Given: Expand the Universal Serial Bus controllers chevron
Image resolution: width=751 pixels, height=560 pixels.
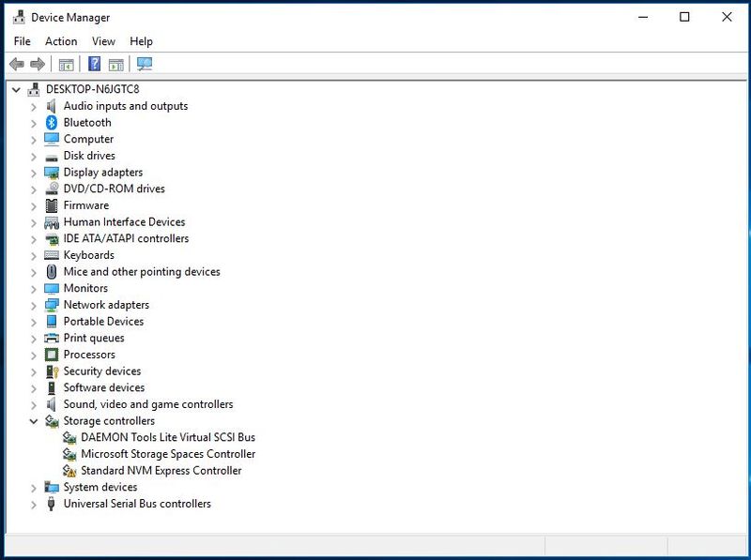Looking at the screenshot, I should click(x=34, y=505).
